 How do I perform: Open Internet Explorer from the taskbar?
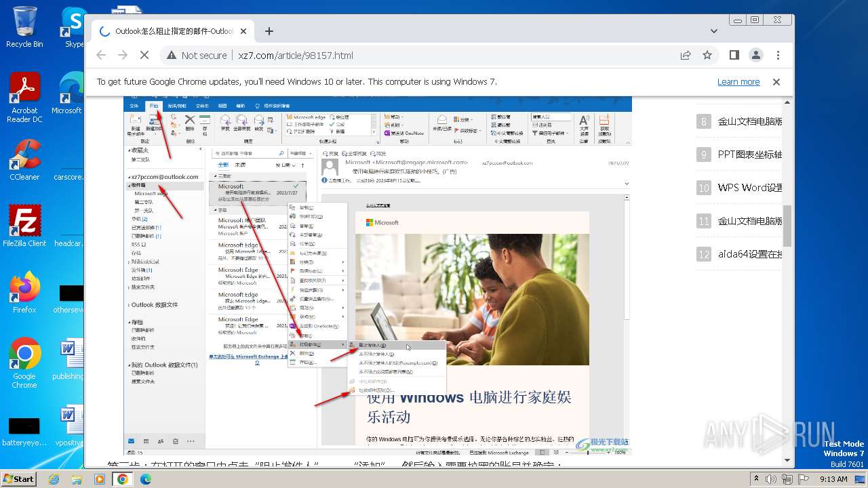[54, 479]
